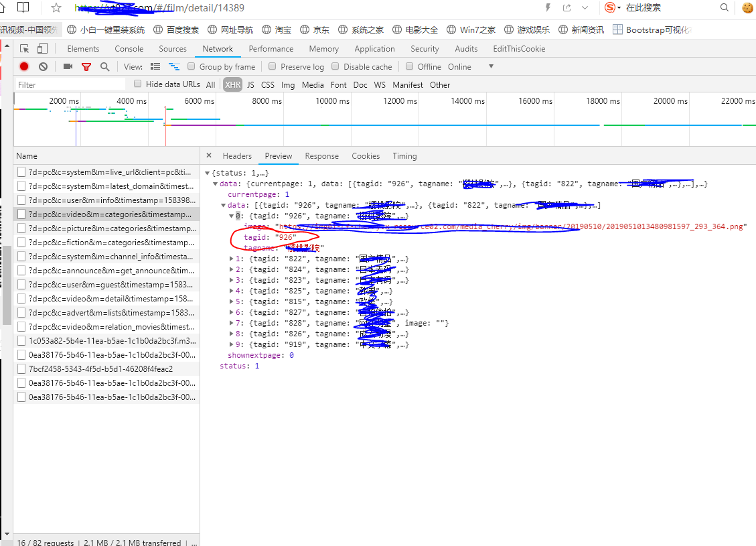Click the lightning speed mode icon
Screen dimensions: 756x546
pos(548,7)
